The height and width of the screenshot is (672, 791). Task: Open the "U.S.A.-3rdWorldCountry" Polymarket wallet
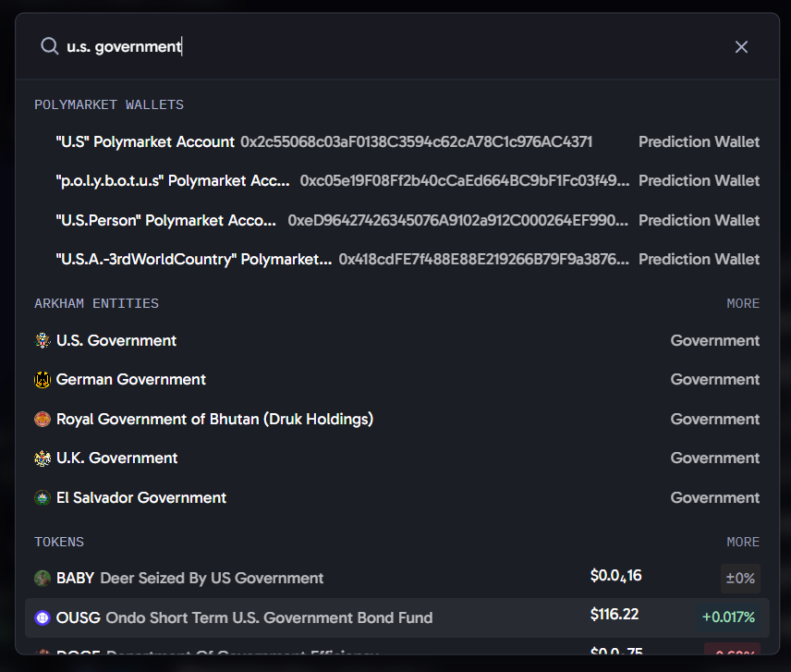[x=397, y=260]
